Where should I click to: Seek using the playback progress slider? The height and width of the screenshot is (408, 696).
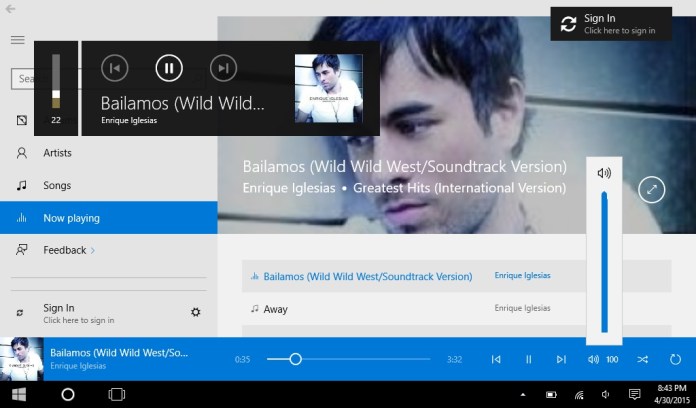click(348, 359)
